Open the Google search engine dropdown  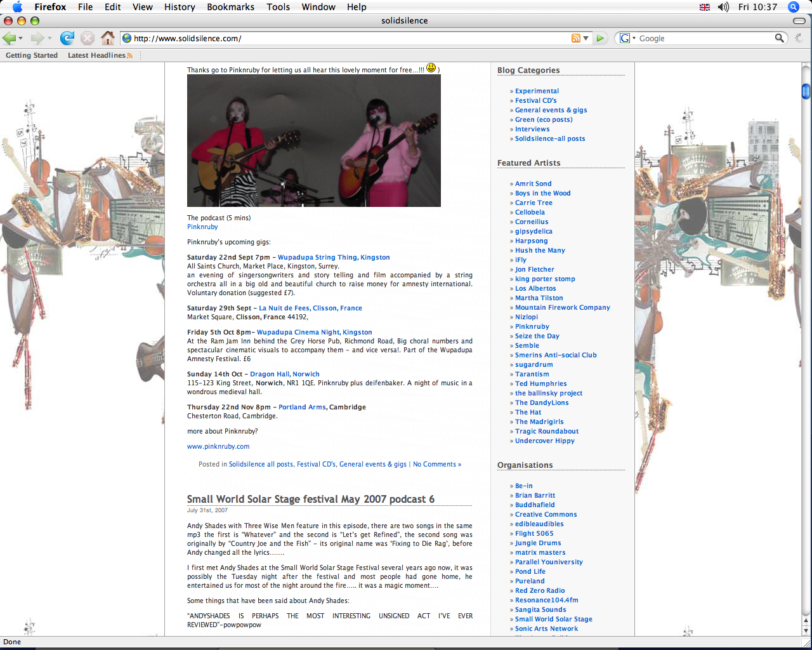(627, 38)
